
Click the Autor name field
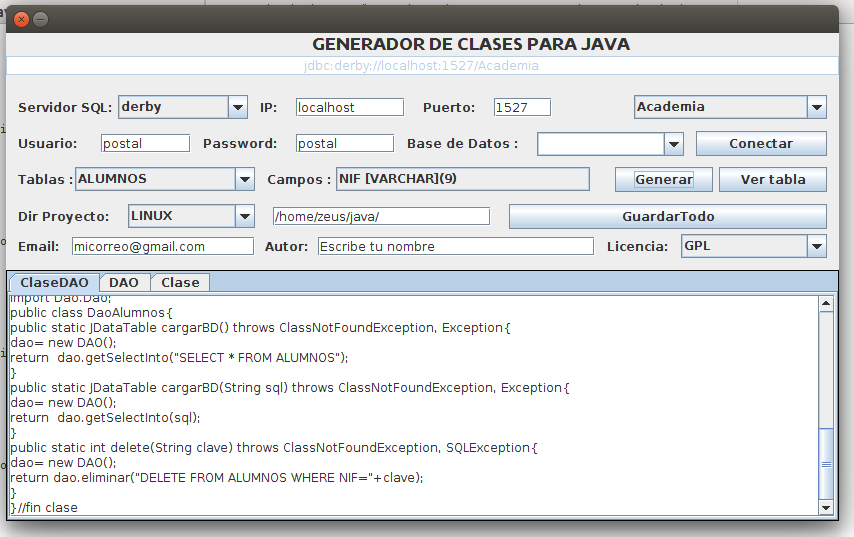pyautogui.click(x=455, y=246)
